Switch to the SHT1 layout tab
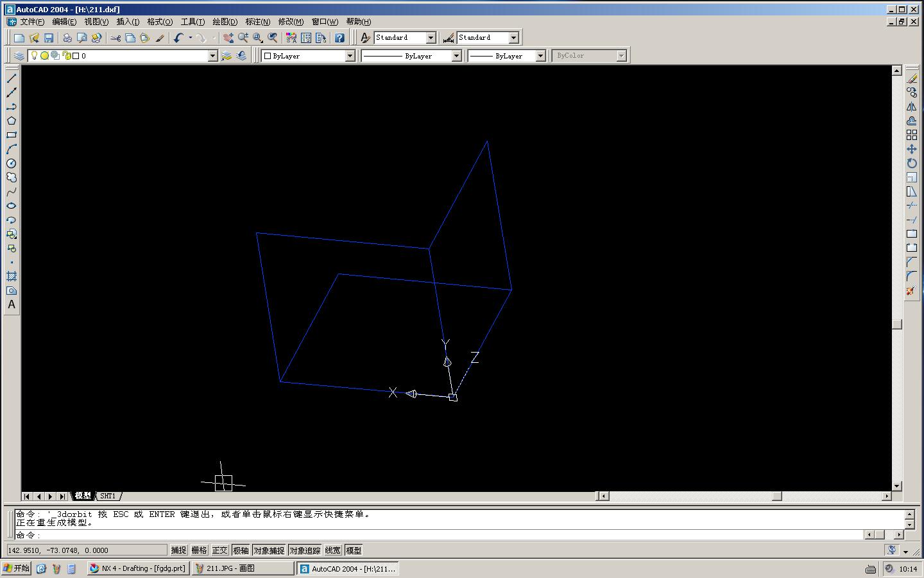The width and height of the screenshot is (924, 578). 108,496
